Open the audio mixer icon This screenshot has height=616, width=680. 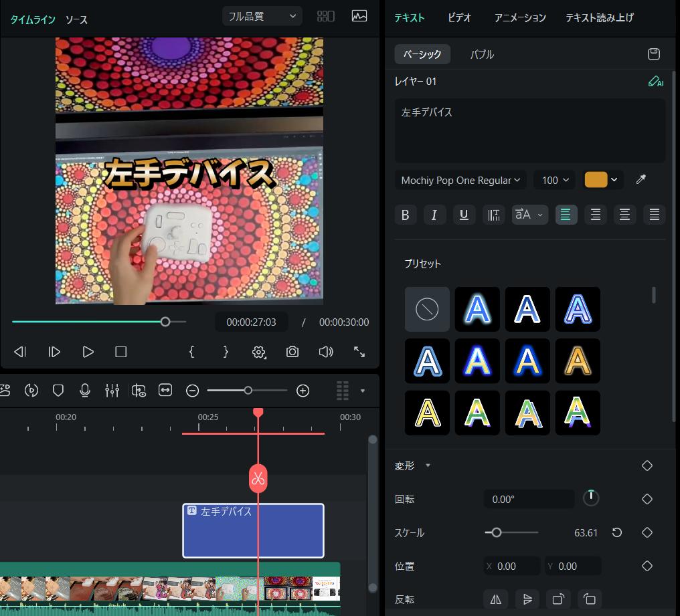112,391
